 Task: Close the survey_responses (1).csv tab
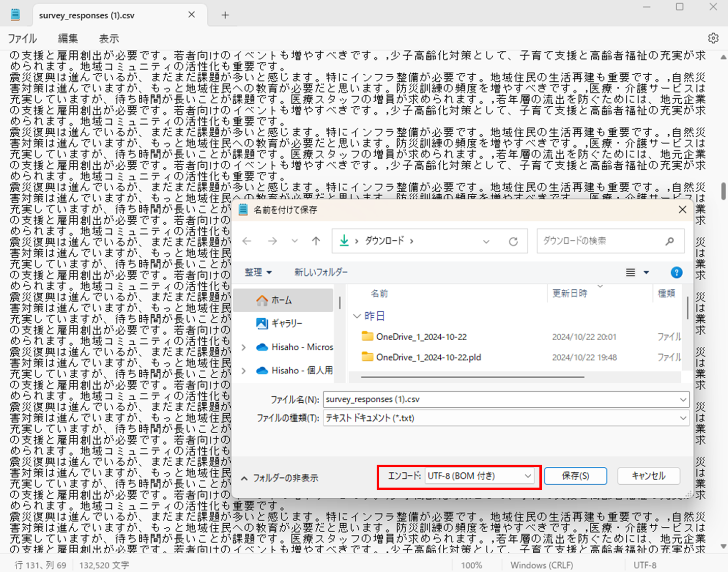191,15
